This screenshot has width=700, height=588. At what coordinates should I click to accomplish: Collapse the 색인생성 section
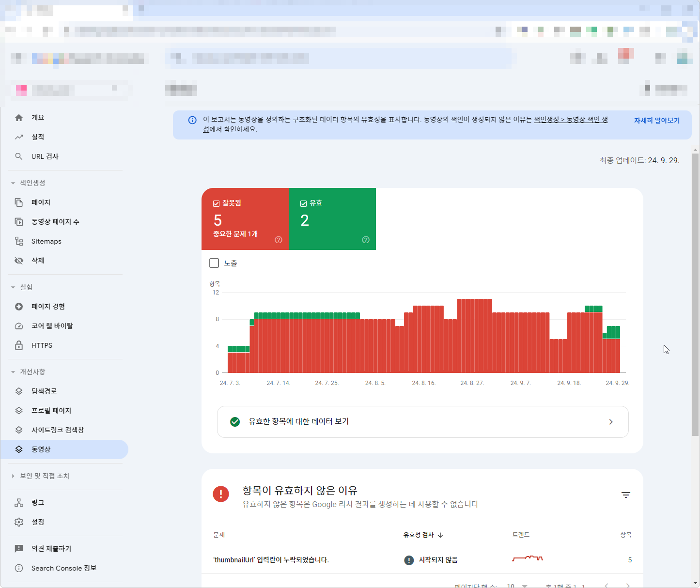(13, 183)
